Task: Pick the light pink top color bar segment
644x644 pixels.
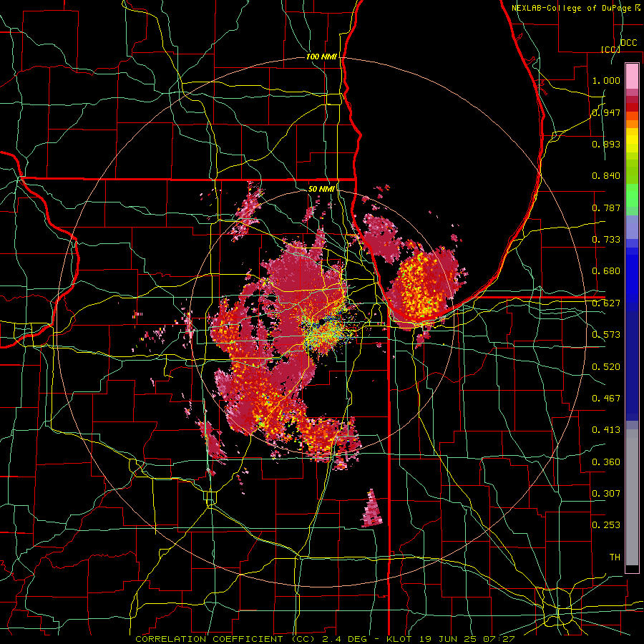Action: click(632, 76)
